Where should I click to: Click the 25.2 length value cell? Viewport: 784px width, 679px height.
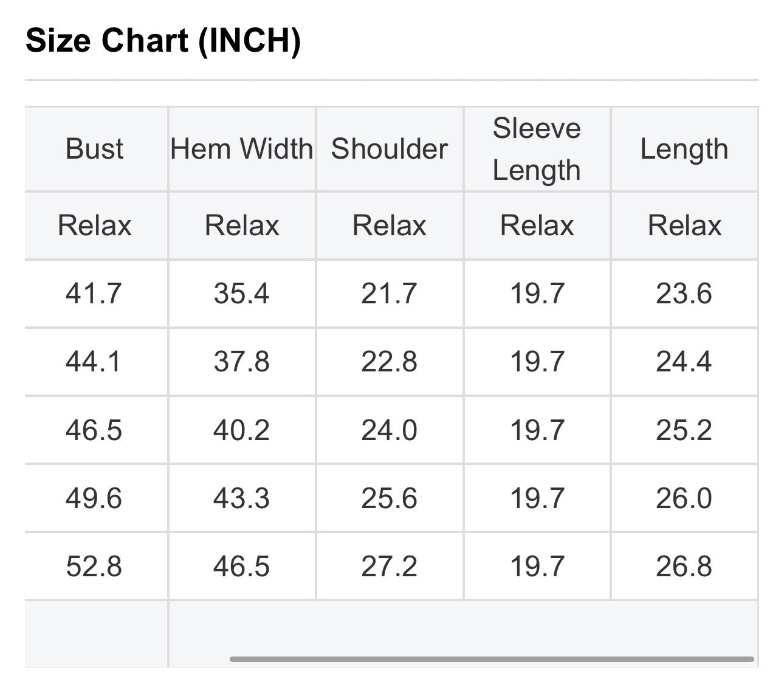(684, 430)
